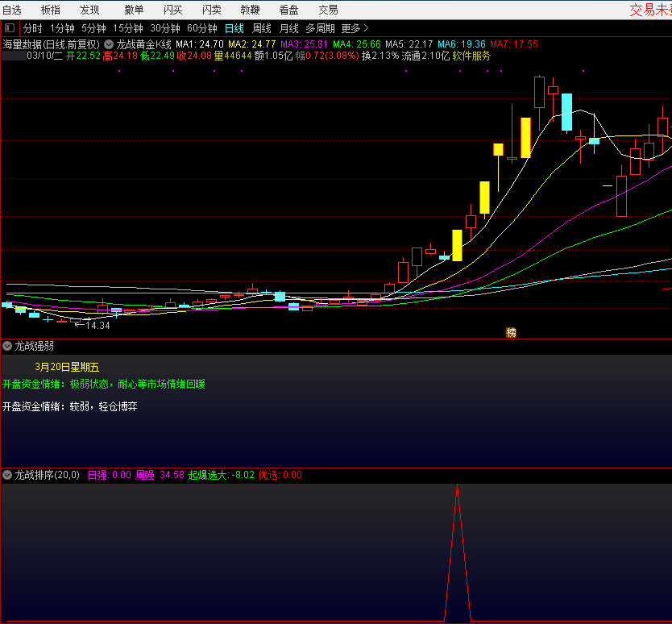672x624 pixels.
Task: Click the panel layout icon left of 分时
Action: tap(10, 28)
